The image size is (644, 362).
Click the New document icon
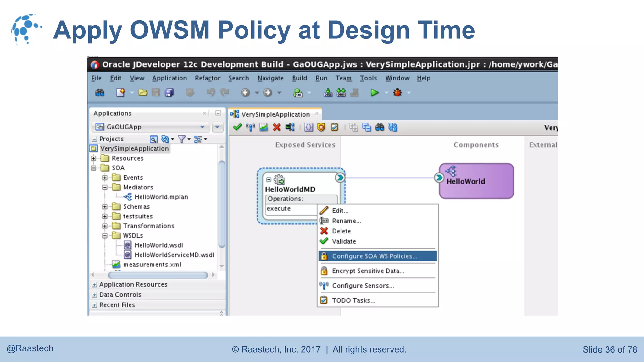[x=121, y=93]
